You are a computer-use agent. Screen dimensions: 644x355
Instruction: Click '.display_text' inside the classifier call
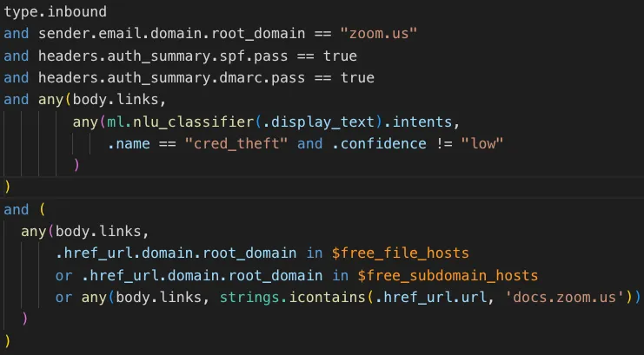318,122
